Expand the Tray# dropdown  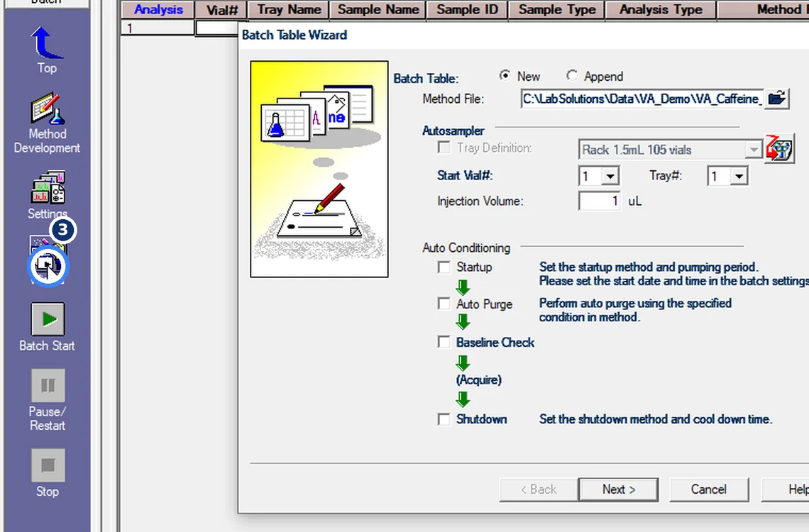click(x=739, y=177)
